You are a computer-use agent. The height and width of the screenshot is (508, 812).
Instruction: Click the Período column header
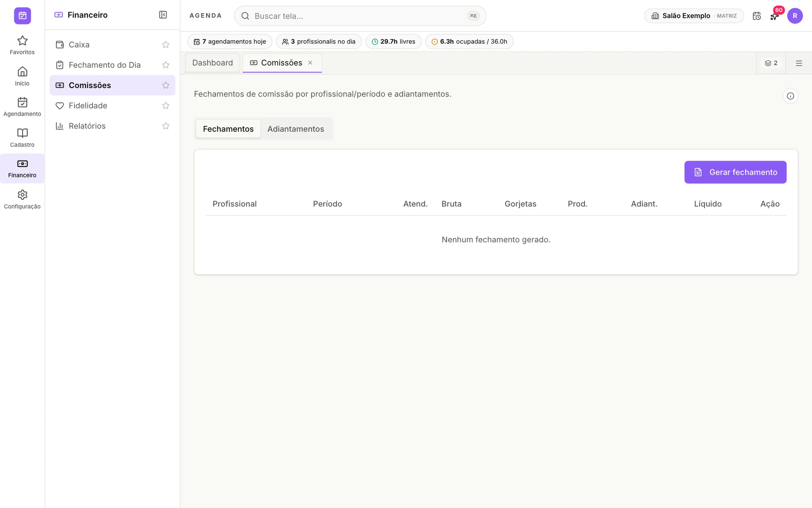point(327,204)
